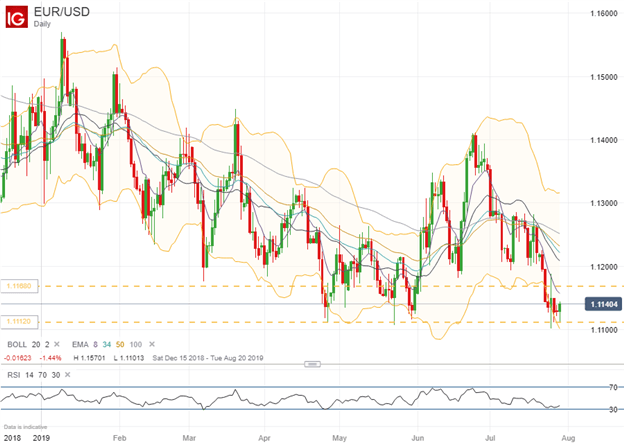Viewport: 624px width, 444px height.
Task: Open EMA indicator settings label
Action: [80, 344]
